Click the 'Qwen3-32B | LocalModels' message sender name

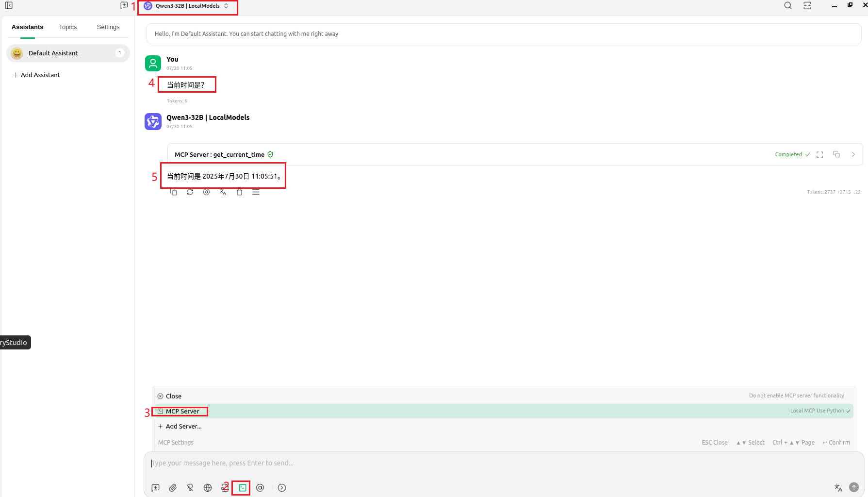click(x=208, y=117)
